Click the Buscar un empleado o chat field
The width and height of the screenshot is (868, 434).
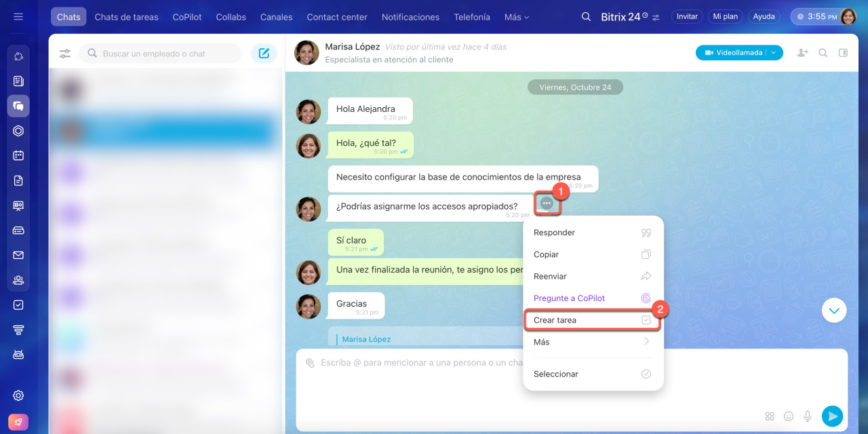coord(166,54)
